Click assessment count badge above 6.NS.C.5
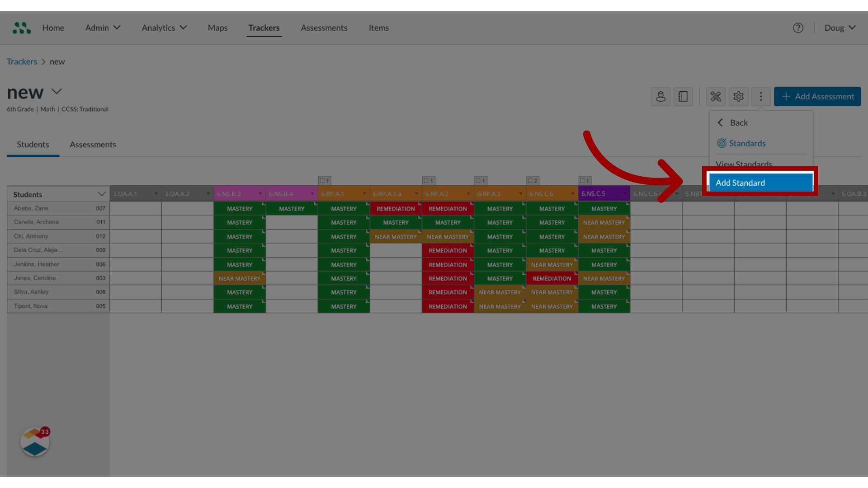Image resolution: width=868 pixels, height=488 pixels. (585, 180)
